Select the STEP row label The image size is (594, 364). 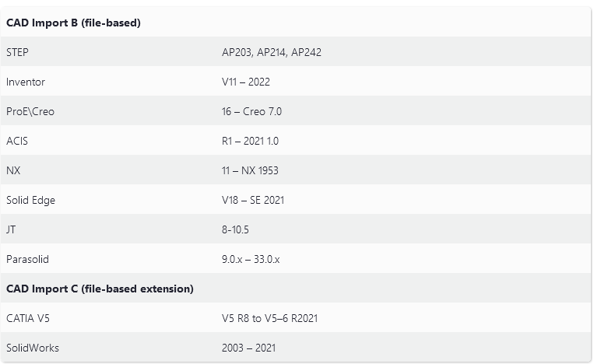[x=18, y=52]
